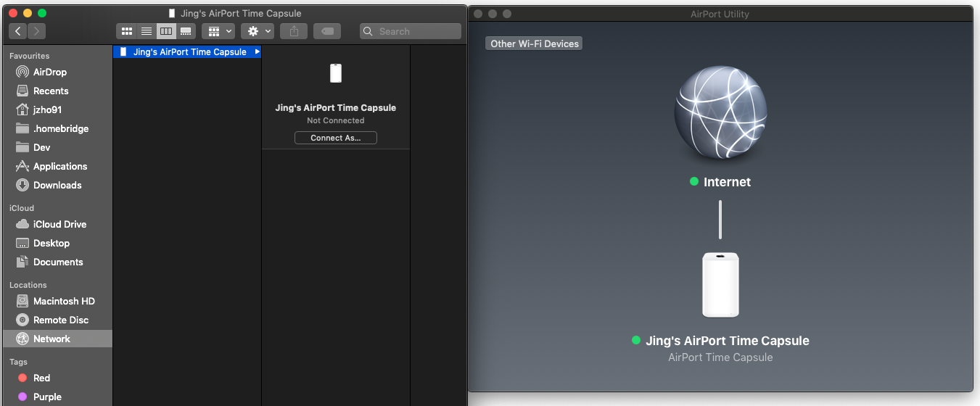Viewport: 980px width, 406px height.
Task: Expand arrow on Jing's AirPort Time Capsule row
Action: tap(257, 52)
